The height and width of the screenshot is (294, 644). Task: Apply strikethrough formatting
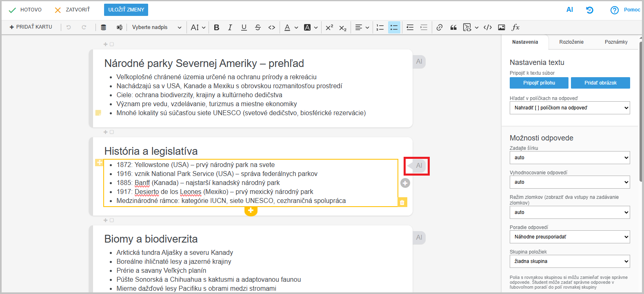[258, 27]
